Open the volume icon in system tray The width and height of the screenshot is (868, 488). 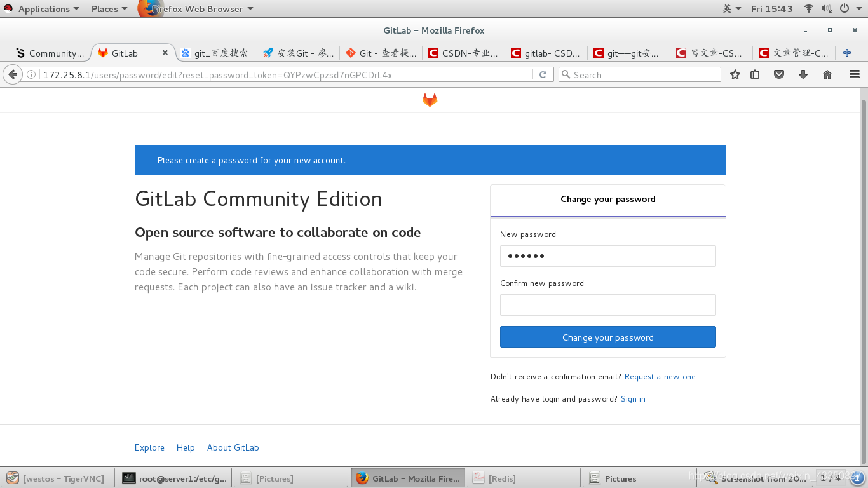coord(826,8)
